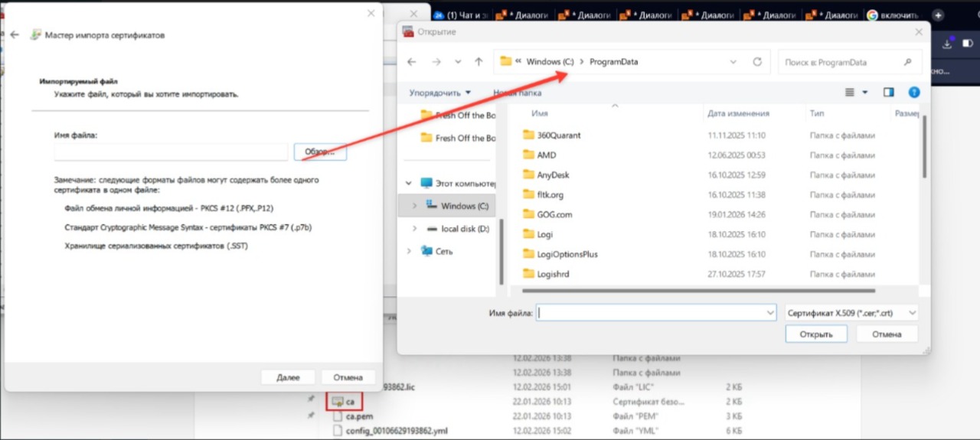The width and height of the screenshot is (980, 440).
Task: Select Windows (C:) in the navigation tree
Action: click(464, 206)
